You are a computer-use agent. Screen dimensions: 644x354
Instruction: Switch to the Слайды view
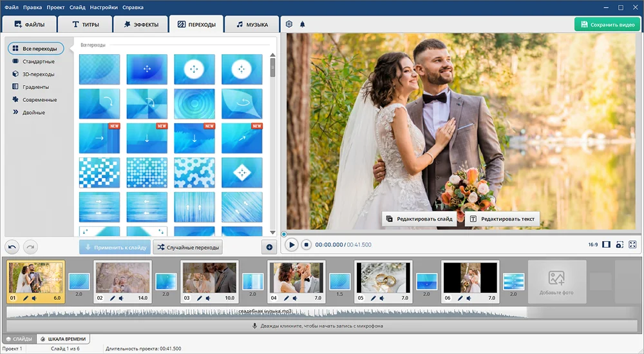coord(19,339)
